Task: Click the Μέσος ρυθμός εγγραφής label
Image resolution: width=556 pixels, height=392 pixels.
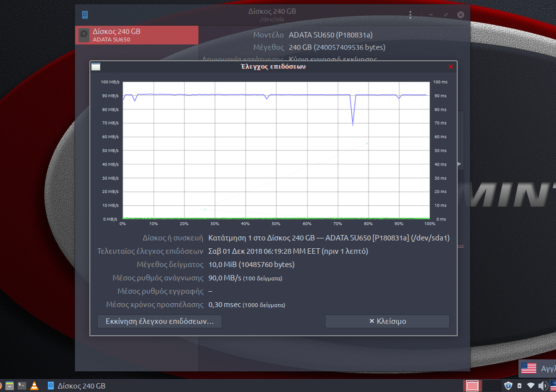Action: [x=160, y=291]
